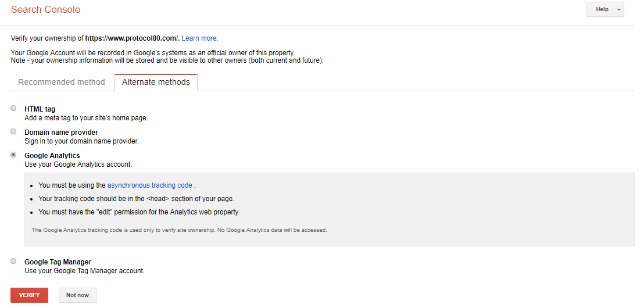Select the HTML tag radio button

[13, 109]
